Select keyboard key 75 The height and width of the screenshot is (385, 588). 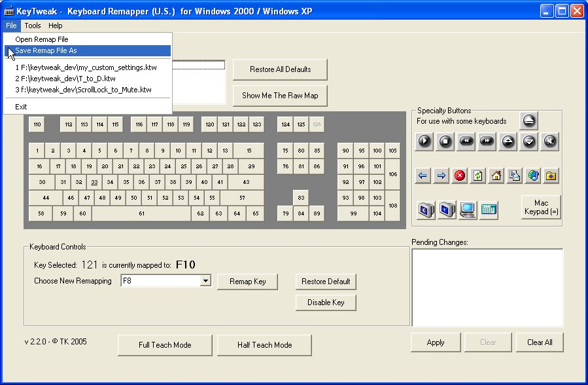(x=285, y=151)
